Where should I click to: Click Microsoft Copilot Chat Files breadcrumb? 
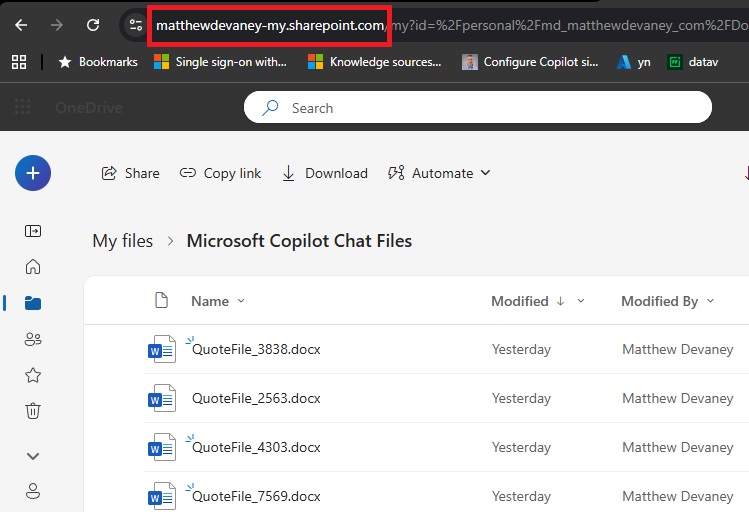pyautogui.click(x=299, y=241)
